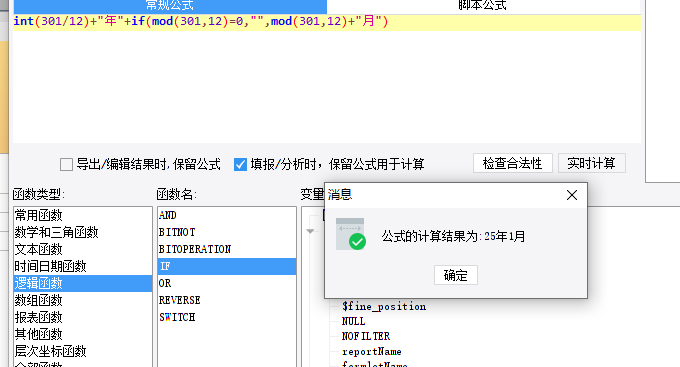
Task: Select the NULL variable
Action: tap(353, 321)
